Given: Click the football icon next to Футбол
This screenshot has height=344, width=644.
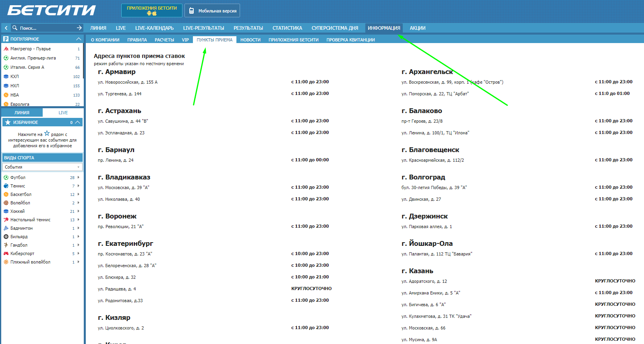Looking at the screenshot, I should coord(6,177).
